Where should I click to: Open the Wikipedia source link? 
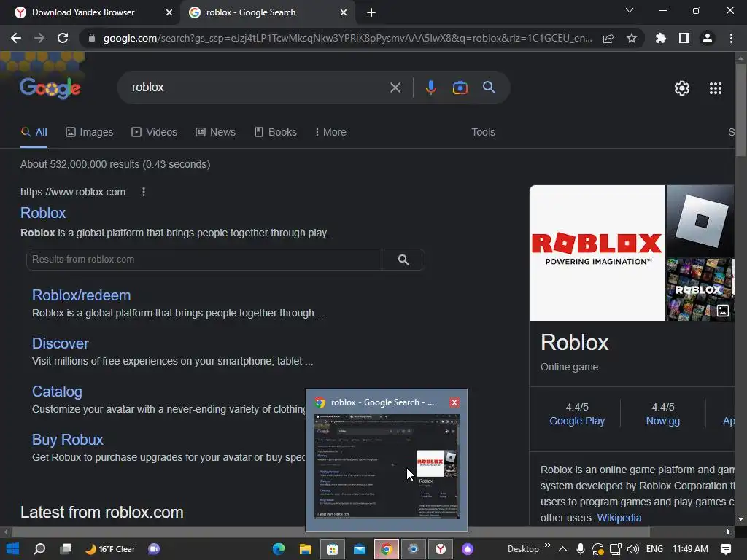tap(619, 518)
